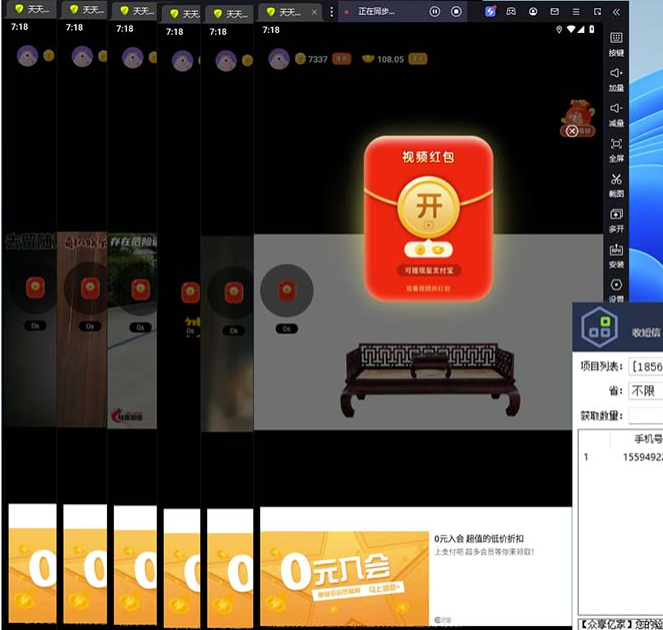Open the 0元入会 orange banner ad
Image resolution: width=663 pixels, height=630 pixels.
coord(344,578)
